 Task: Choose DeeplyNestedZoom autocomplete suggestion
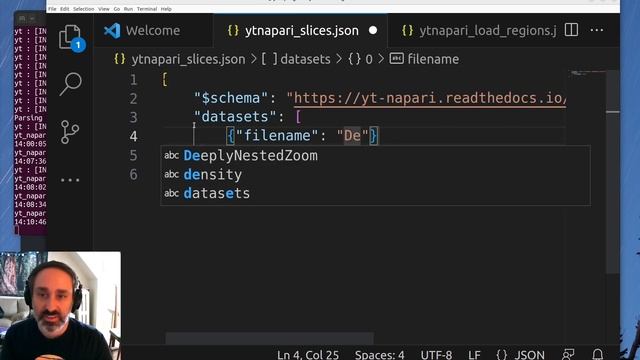pos(375,156)
